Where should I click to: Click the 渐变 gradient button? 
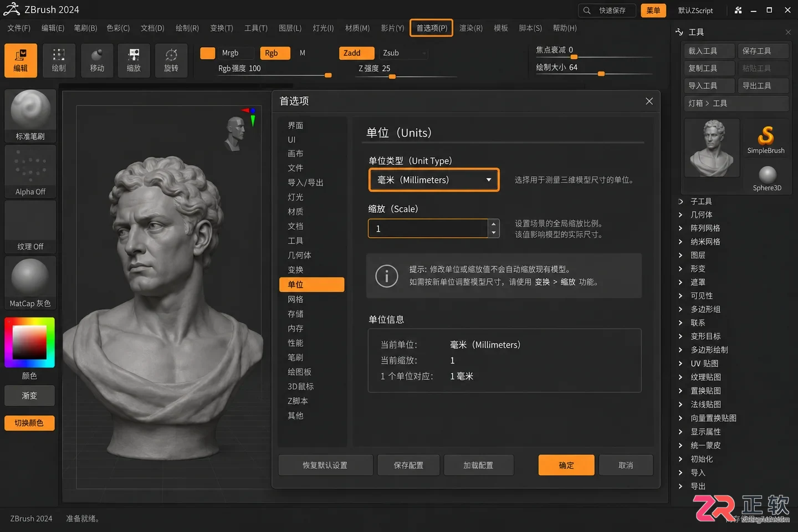pos(29,396)
